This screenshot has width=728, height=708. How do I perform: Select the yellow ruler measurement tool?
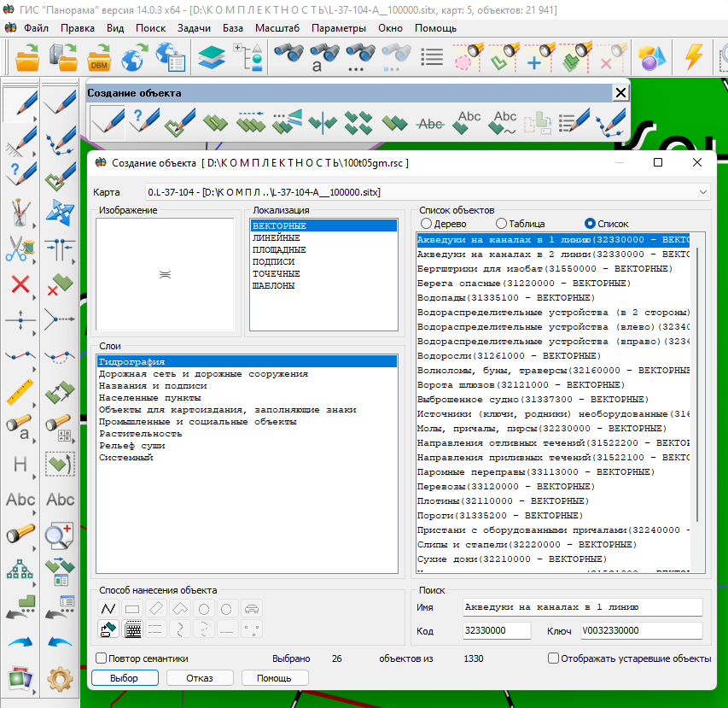tap(19, 393)
